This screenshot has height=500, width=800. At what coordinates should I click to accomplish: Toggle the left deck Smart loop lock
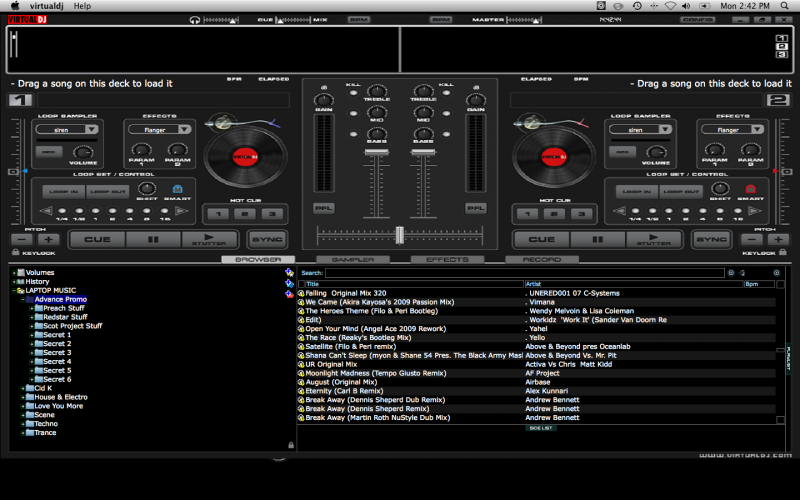[x=177, y=188]
